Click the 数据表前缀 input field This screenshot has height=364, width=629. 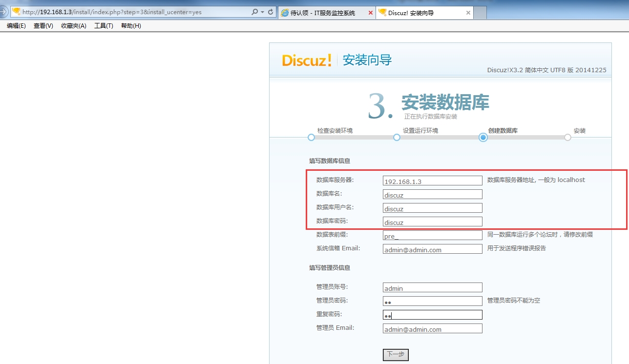433,235
